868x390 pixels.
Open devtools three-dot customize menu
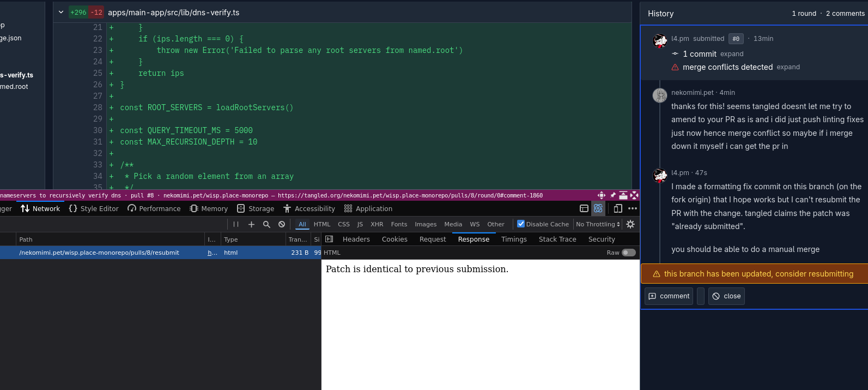click(x=633, y=208)
